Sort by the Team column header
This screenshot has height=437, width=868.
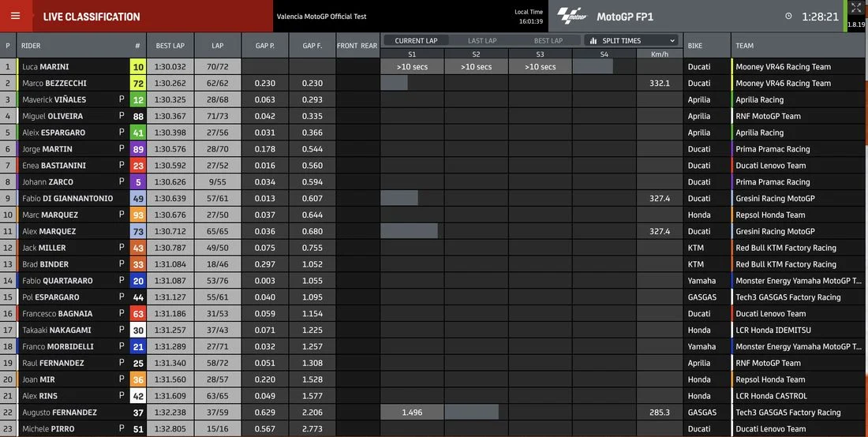pyautogui.click(x=745, y=46)
